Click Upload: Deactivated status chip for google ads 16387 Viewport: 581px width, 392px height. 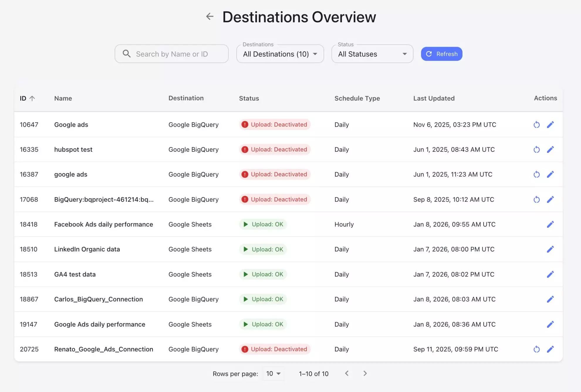tap(275, 175)
